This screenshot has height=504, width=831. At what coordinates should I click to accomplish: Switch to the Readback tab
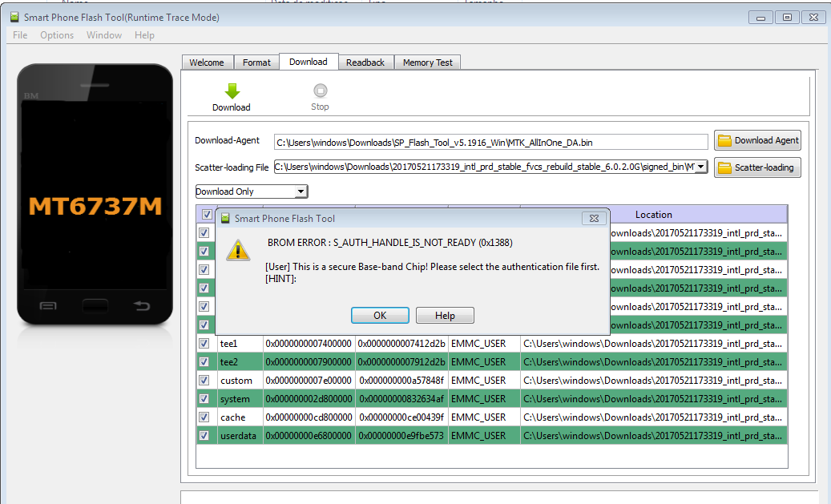point(365,62)
